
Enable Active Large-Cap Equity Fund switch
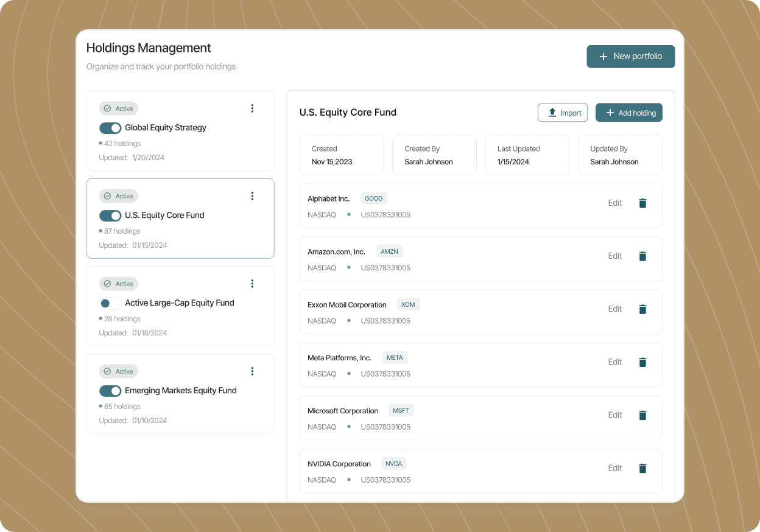[110, 303]
